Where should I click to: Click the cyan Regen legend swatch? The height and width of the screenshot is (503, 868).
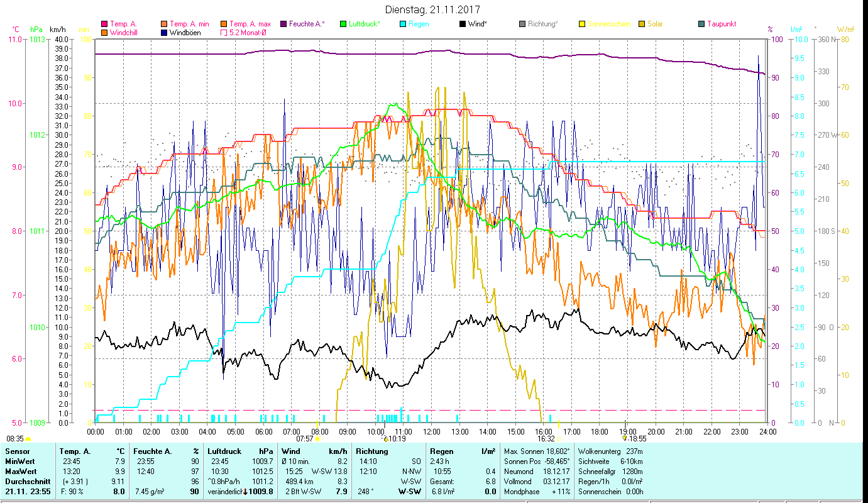[404, 24]
